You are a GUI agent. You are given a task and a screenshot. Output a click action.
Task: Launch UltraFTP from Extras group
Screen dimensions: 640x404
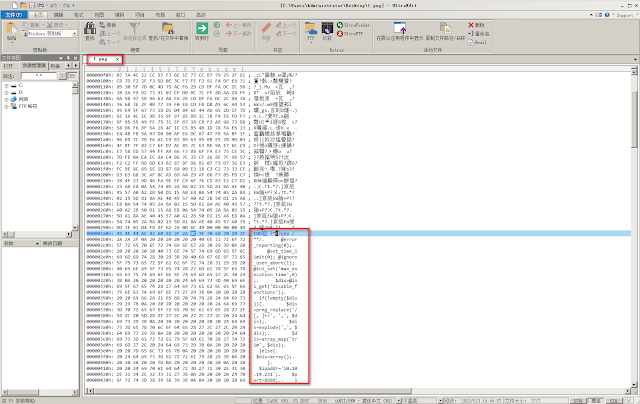(350, 33)
